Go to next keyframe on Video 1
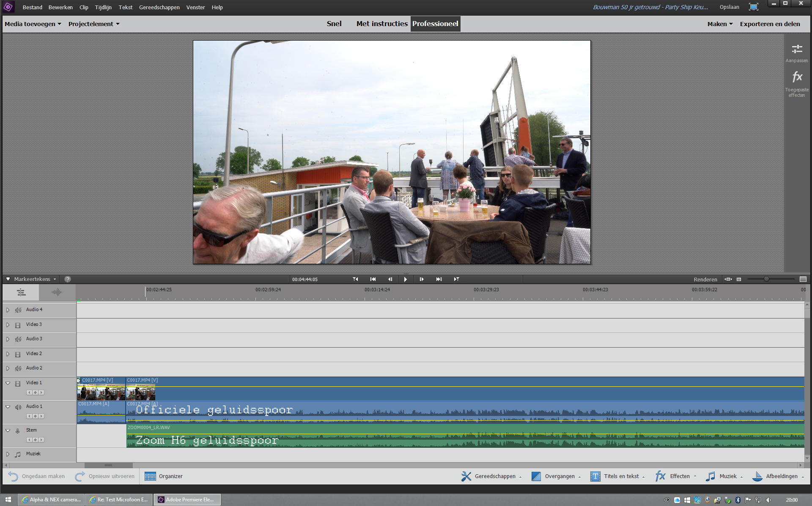The height and width of the screenshot is (506, 812). pos(41,393)
